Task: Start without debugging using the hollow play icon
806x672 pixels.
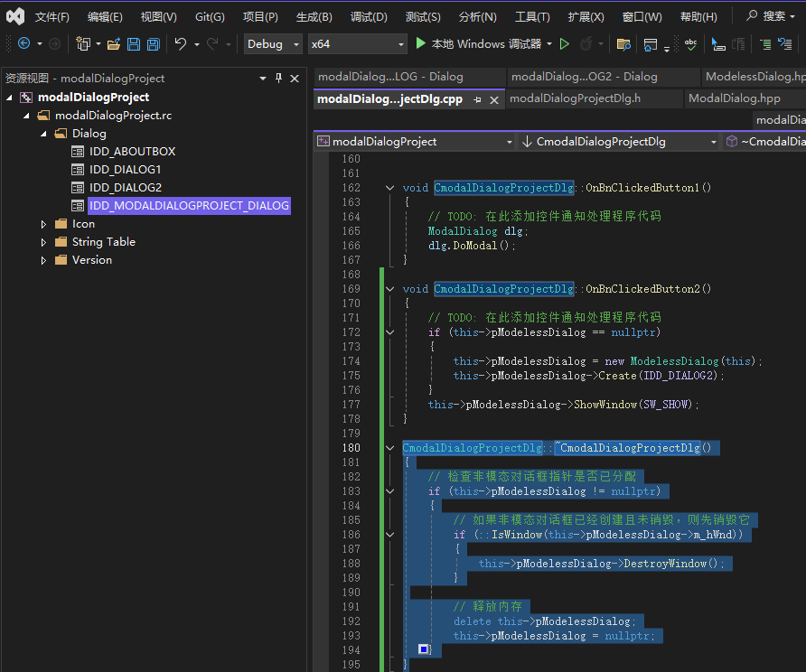Action: pos(565,44)
